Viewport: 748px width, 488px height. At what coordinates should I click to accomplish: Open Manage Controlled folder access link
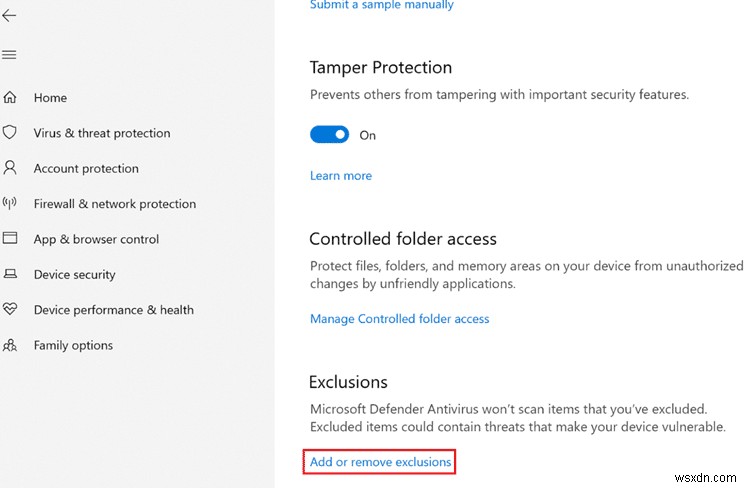(399, 319)
